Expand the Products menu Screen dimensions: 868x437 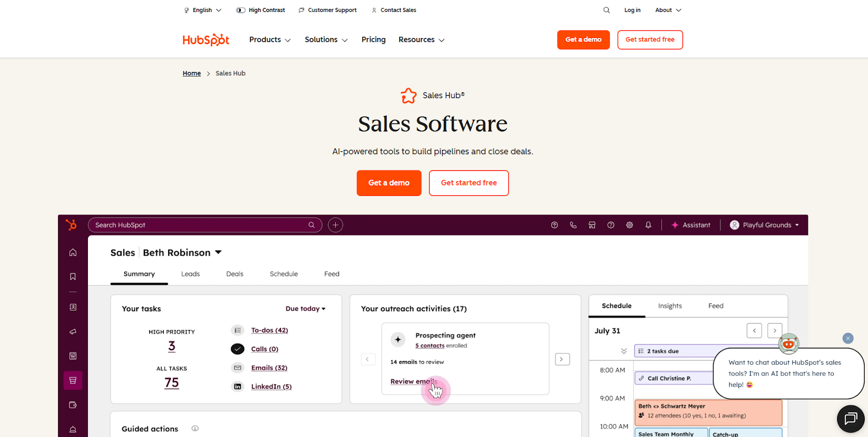tap(270, 40)
